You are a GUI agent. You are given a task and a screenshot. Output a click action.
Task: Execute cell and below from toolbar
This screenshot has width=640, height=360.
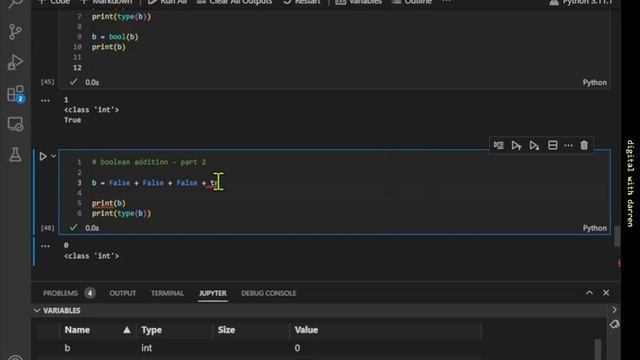point(534,145)
